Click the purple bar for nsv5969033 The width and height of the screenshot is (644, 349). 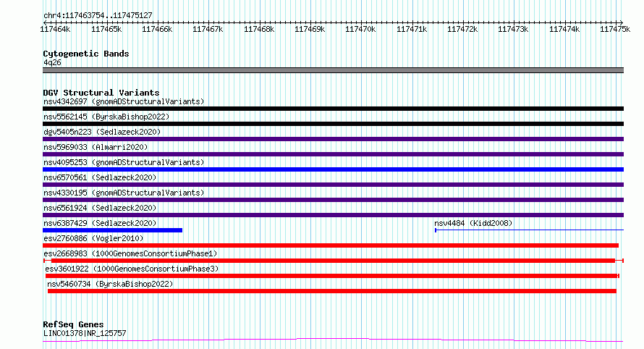tap(333, 154)
